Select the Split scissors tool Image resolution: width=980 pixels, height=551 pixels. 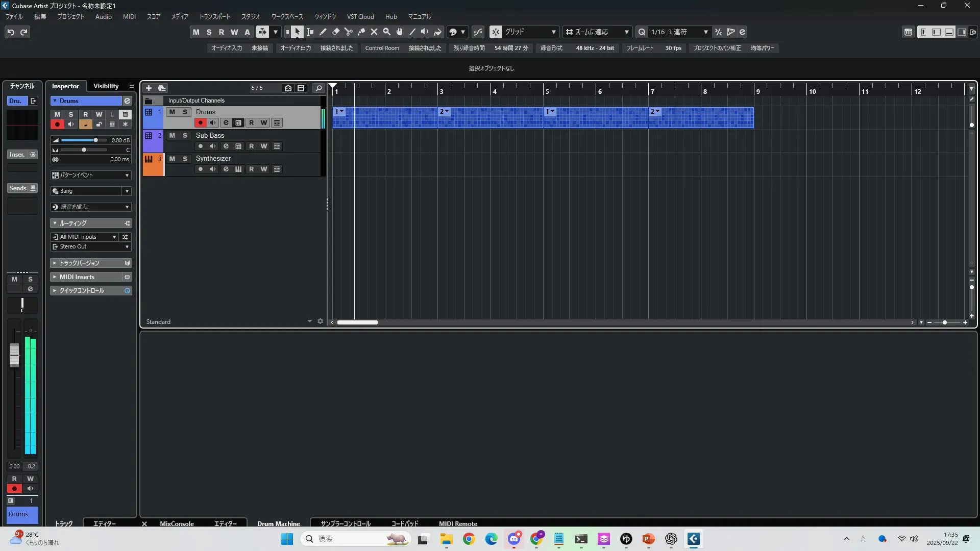tap(349, 32)
